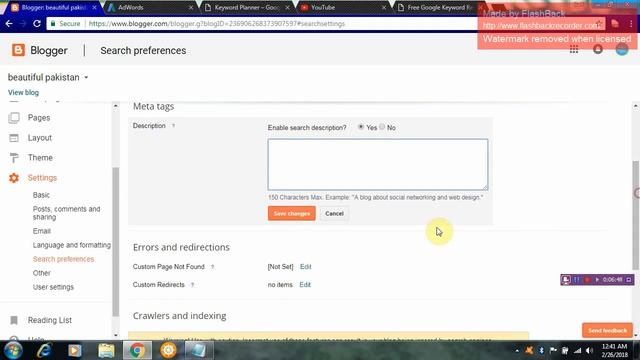The height and width of the screenshot is (360, 640).
Task: Click the Save changes button
Action: [292, 213]
